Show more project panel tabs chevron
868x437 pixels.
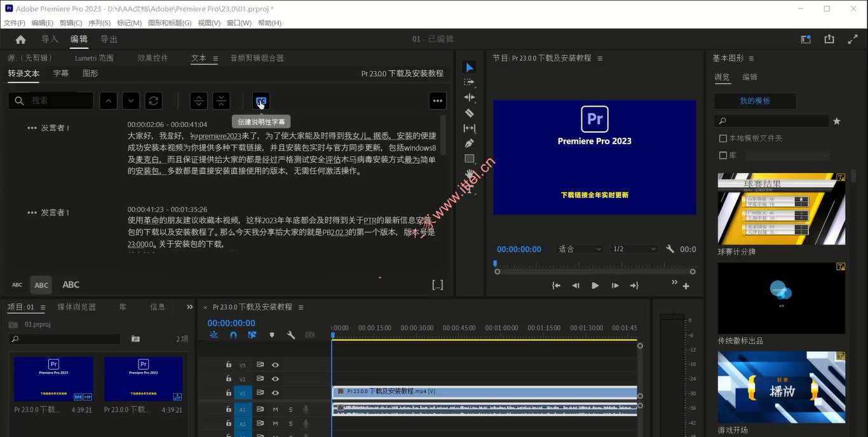tap(189, 307)
